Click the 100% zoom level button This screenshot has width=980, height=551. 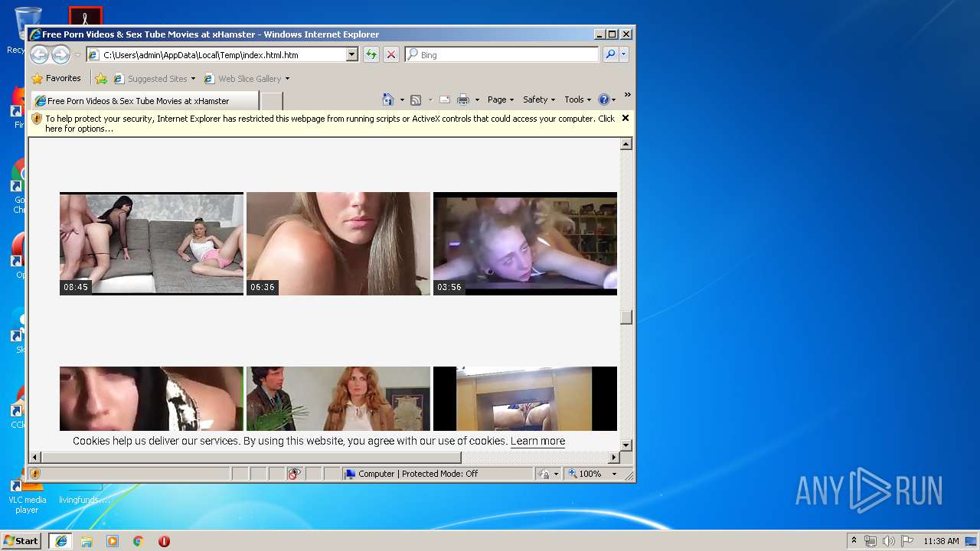pos(585,474)
